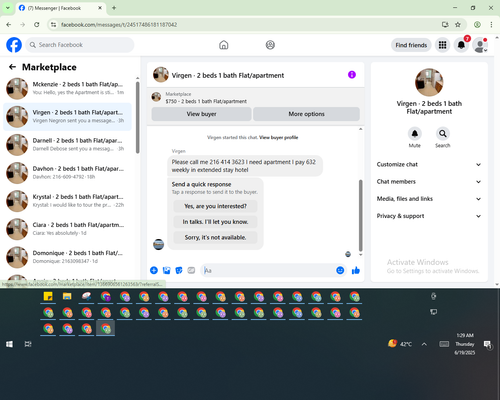Go back using Marketplace back arrow
This screenshot has width=500, height=400.
click(12, 67)
